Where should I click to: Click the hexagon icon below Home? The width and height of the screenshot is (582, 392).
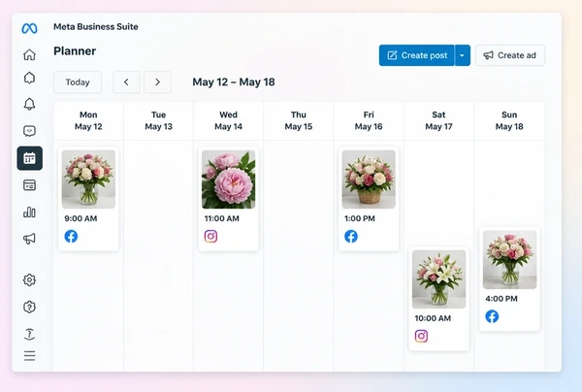[x=29, y=78]
